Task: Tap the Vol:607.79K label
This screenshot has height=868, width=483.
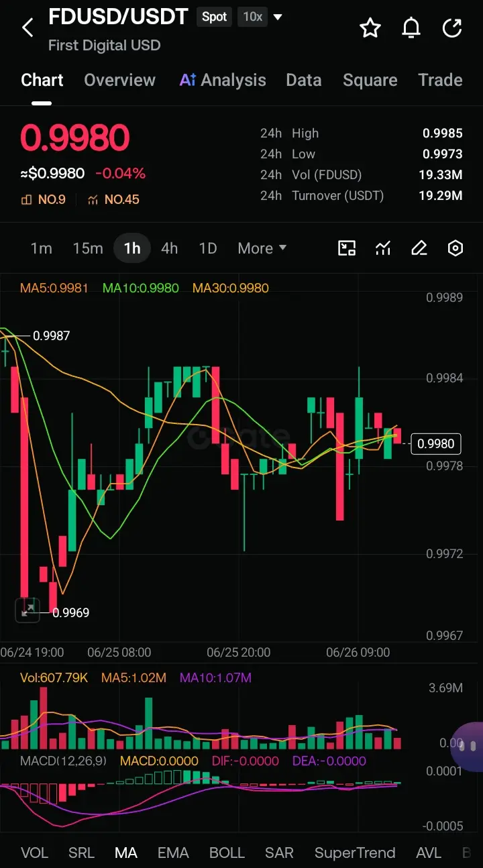Action: click(54, 678)
